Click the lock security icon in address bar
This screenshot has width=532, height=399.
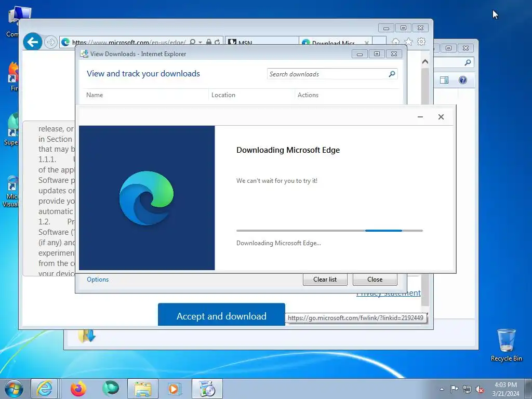[x=209, y=42]
